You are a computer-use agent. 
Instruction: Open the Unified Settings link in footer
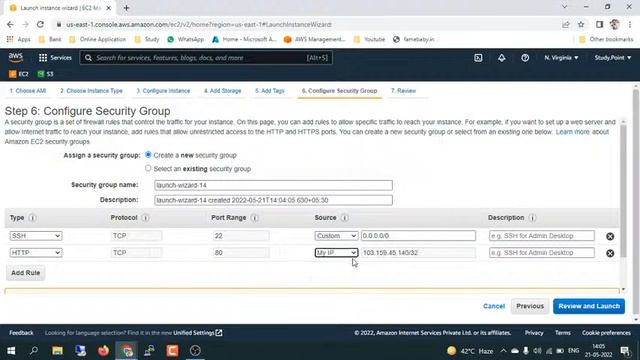coord(198,333)
